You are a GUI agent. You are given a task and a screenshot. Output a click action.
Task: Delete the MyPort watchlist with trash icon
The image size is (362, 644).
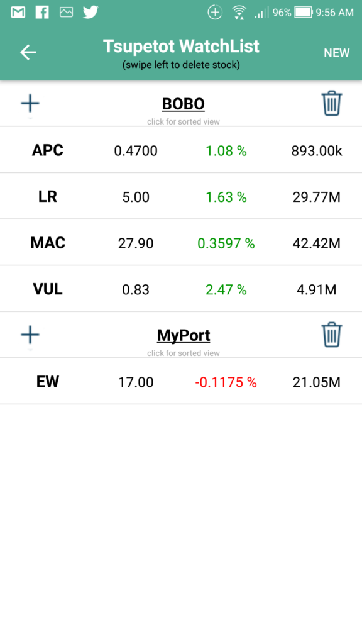click(x=332, y=335)
